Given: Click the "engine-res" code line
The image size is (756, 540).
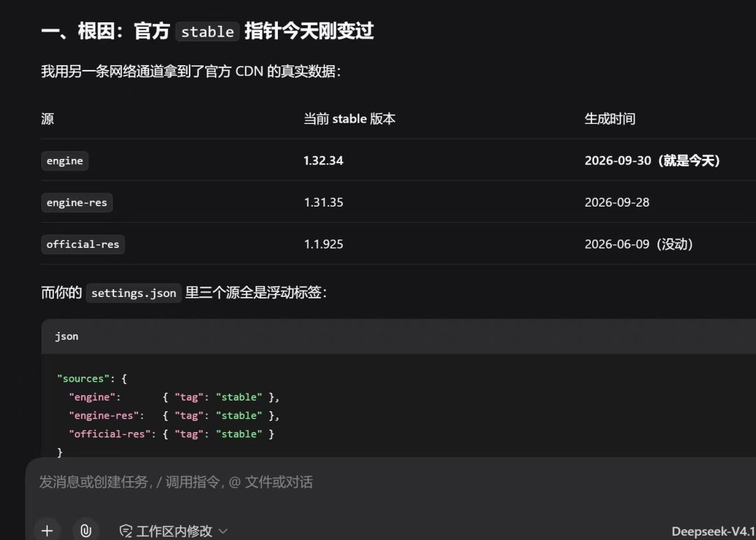Looking at the screenshot, I should pos(174,415).
